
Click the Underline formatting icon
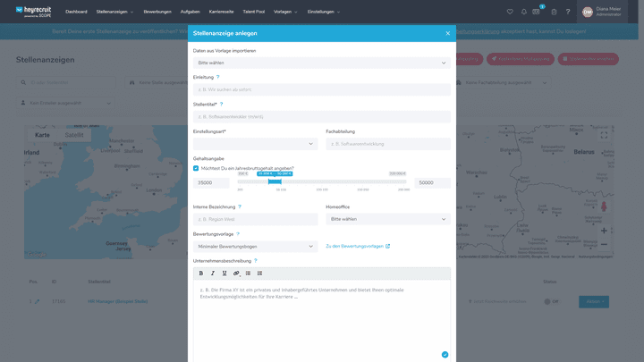point(225,273)
